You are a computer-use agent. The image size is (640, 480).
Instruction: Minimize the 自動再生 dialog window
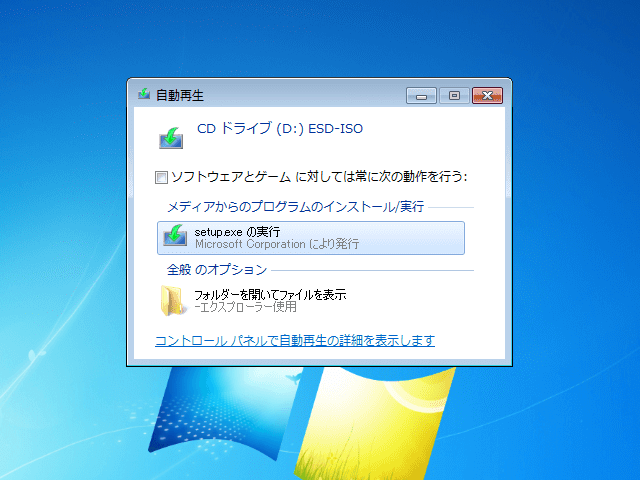pos(421,95)
